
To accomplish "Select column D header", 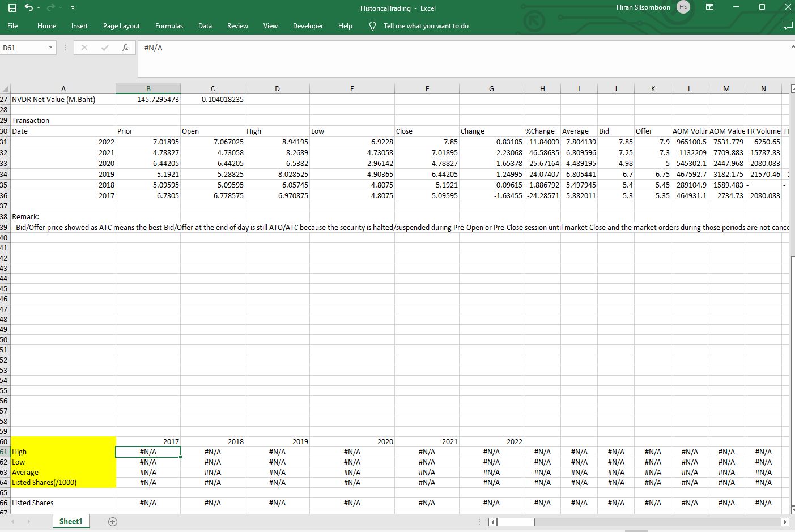I will pos(277,88).
